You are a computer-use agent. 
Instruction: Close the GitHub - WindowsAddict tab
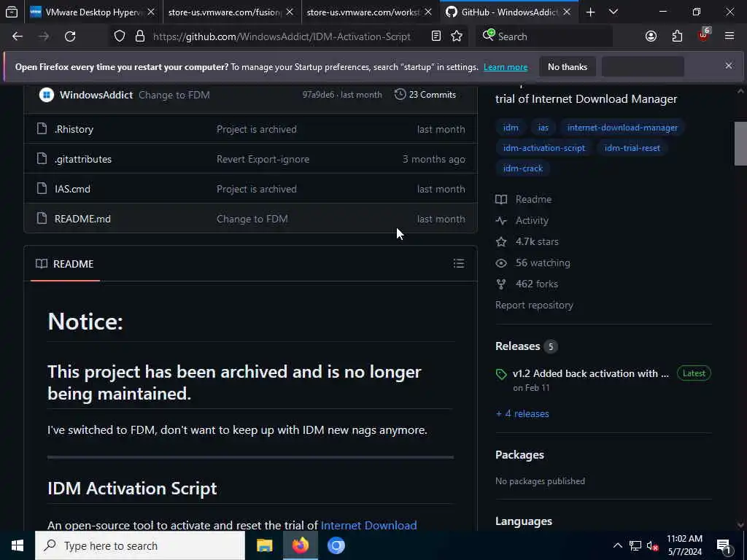[566, 12]
